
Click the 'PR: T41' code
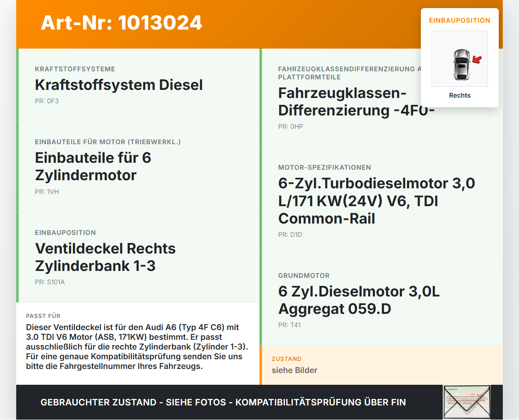pyautogui.click(x=290, y=325)
